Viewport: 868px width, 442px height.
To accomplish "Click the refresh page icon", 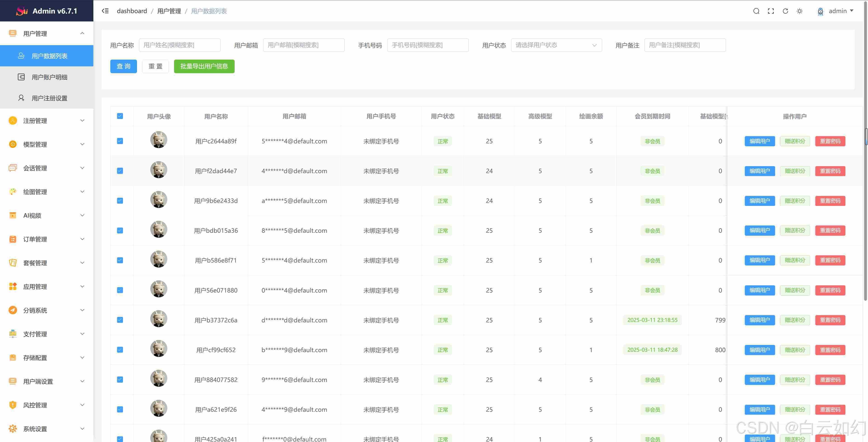I will [785, 11].
